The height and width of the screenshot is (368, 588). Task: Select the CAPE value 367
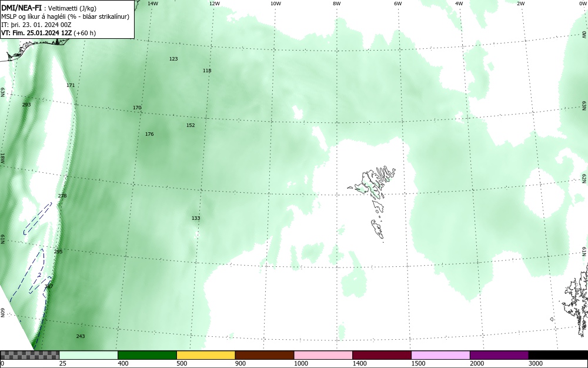tap(49, 286)
